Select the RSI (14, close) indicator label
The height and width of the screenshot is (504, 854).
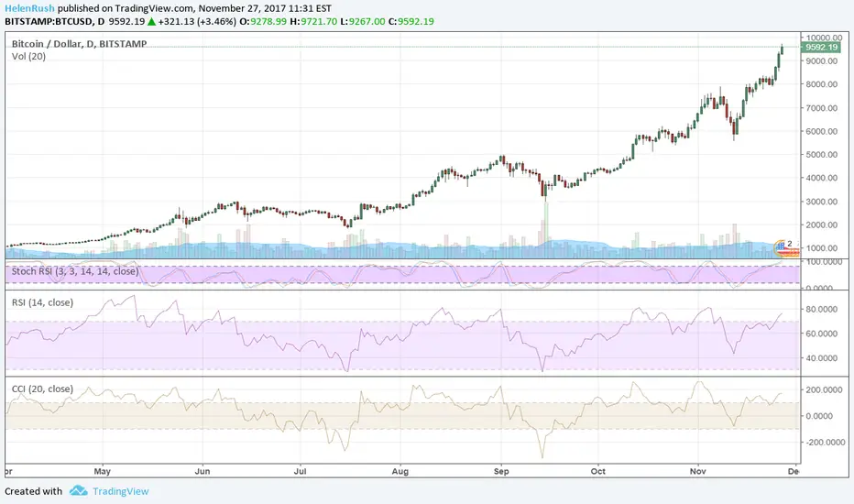pyautogui.click(x=42, y=302)
